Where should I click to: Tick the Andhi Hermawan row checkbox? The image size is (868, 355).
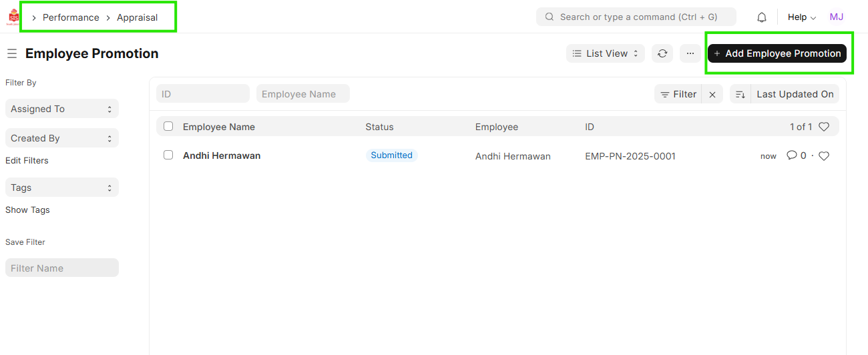[168, 155]
